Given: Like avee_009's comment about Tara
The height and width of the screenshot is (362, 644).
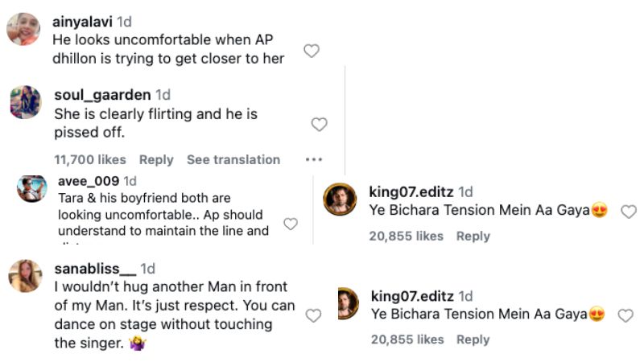Looking at the screenshot, I should (291, 224).
